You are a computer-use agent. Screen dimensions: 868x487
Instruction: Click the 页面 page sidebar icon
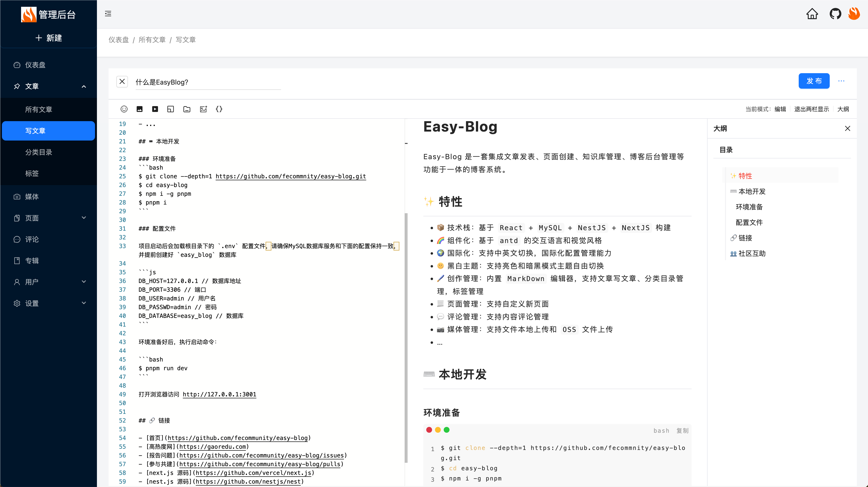coord(17,218)
